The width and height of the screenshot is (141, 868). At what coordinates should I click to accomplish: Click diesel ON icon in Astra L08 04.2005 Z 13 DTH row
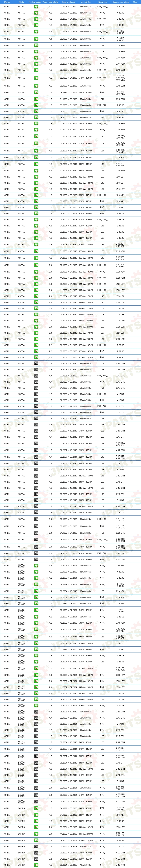(x=36, y=363)
